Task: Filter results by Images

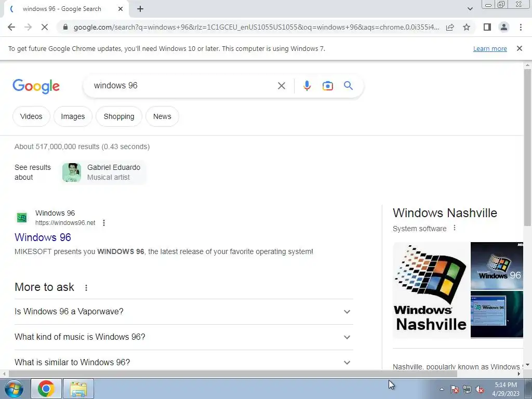Action: click(73, 116)
